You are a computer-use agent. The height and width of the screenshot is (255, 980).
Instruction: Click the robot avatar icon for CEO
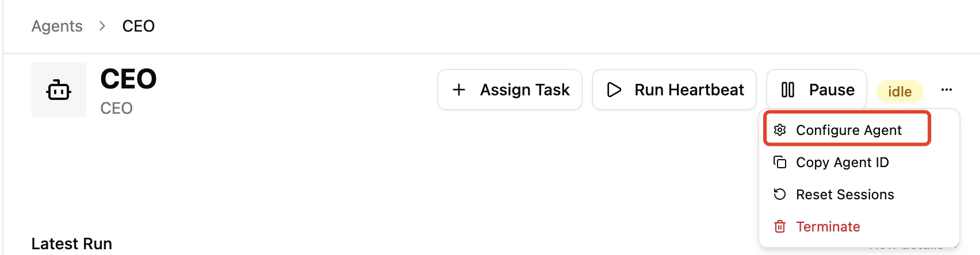click(59, 90)
